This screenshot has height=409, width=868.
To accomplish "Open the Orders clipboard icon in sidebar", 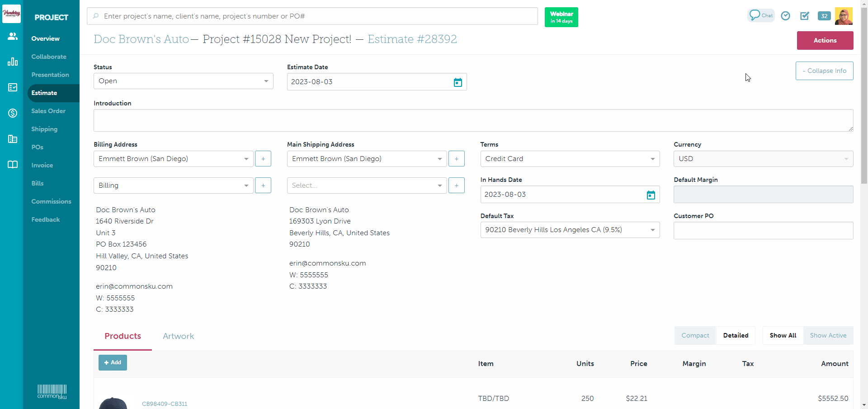I will tap(12, 87).
